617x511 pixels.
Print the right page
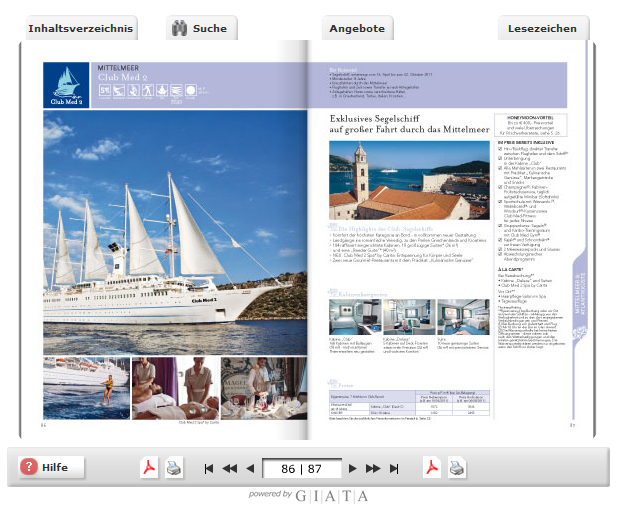(x=457, y=467)
